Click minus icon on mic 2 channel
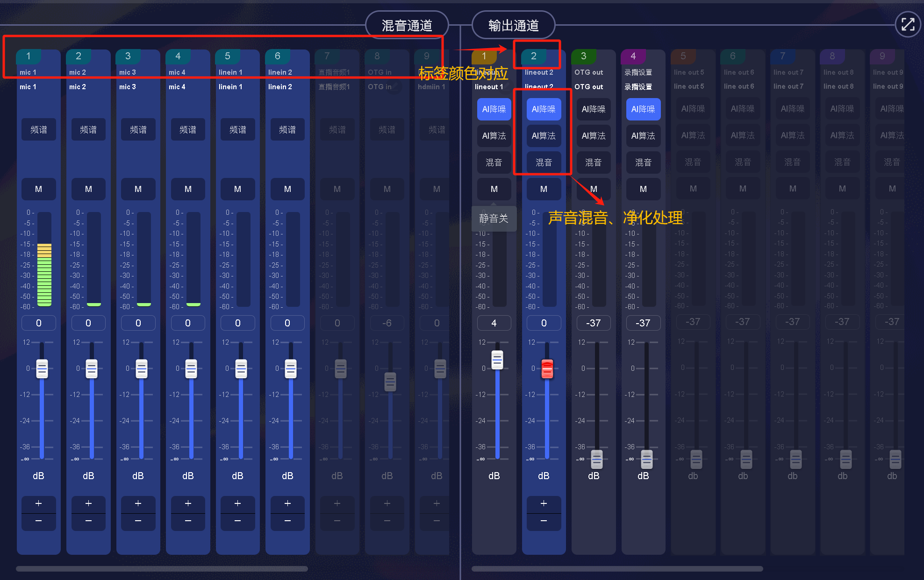The image size is (924, 580). [88, 521]
